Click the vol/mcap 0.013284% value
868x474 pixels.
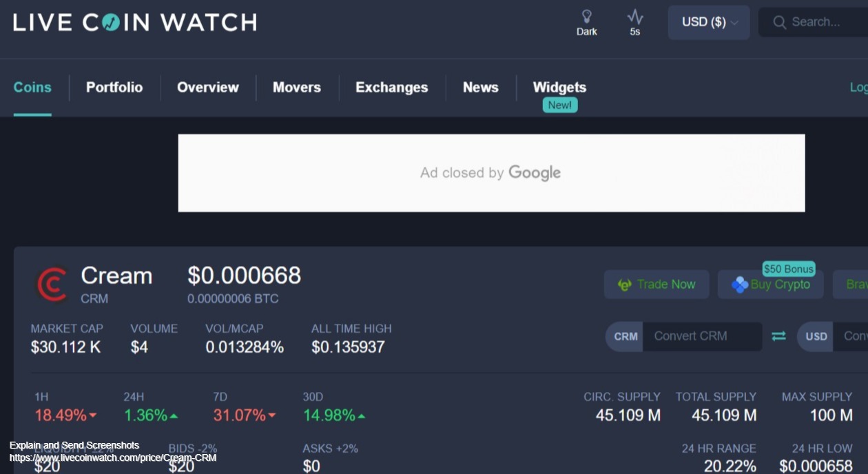tap(245, 347)
